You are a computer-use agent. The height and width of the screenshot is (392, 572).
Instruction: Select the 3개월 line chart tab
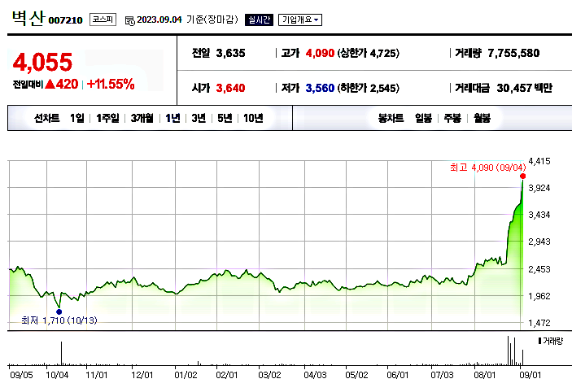click(142, 118)
